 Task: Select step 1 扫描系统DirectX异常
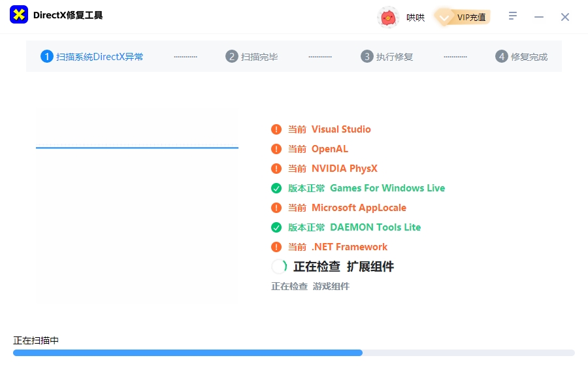pyautogui.click(x=92, y=57)
